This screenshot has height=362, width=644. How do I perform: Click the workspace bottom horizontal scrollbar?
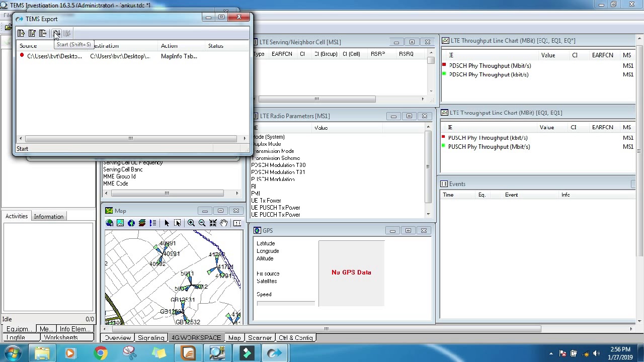pos(327,329)
